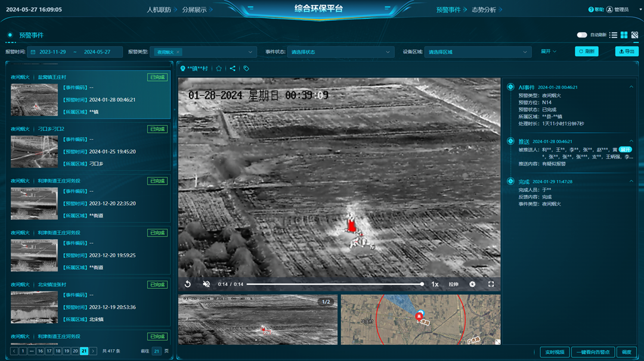
Task: Remove the 夜间烟火 filter tag
Action: point(178,52)
